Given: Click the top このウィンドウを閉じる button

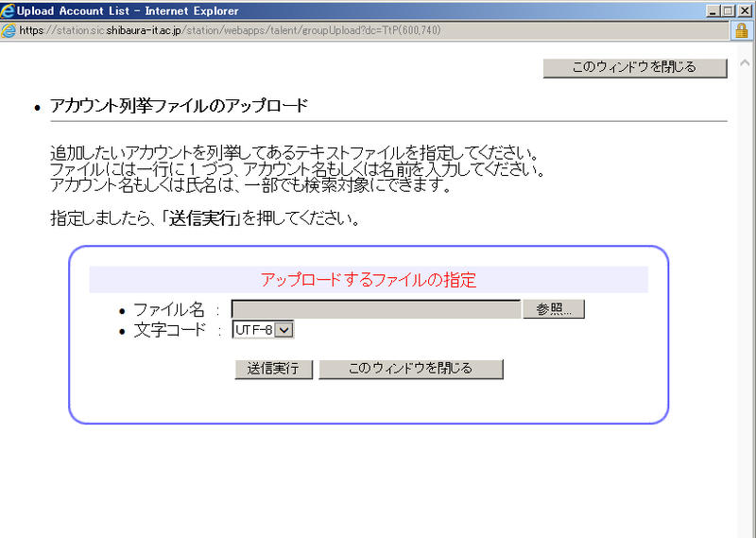Looking at the screenshot, I should tap(634, 67).
